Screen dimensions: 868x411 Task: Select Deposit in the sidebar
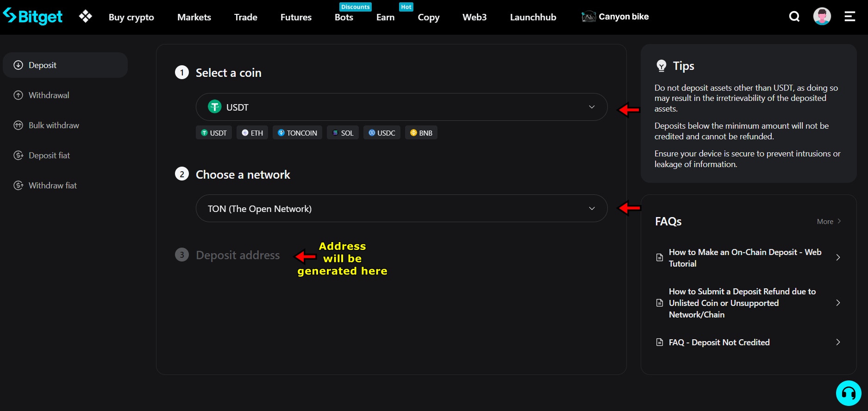pyautogui.click(x=65, y=65)
